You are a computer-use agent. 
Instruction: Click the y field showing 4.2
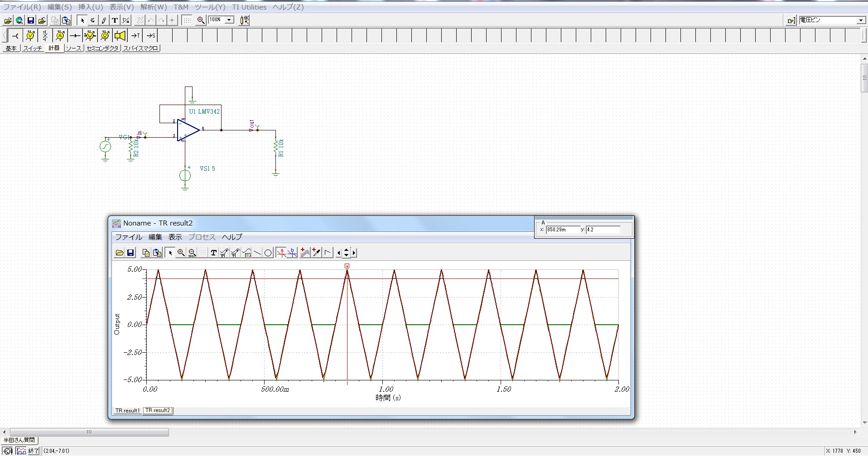(x=603, y=230)
